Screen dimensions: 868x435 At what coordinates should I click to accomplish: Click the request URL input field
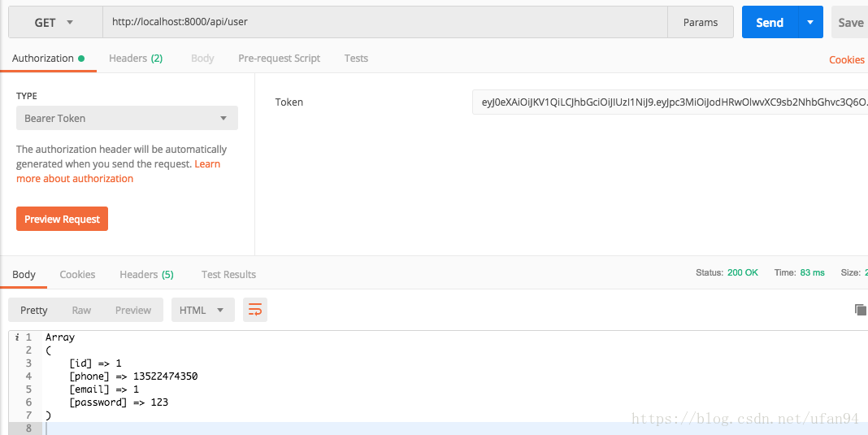384,22
